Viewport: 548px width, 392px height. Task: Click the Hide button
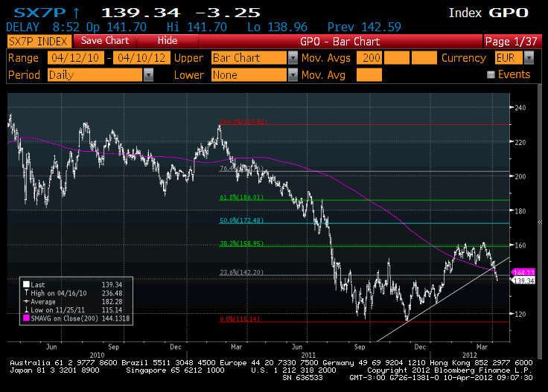168,41
